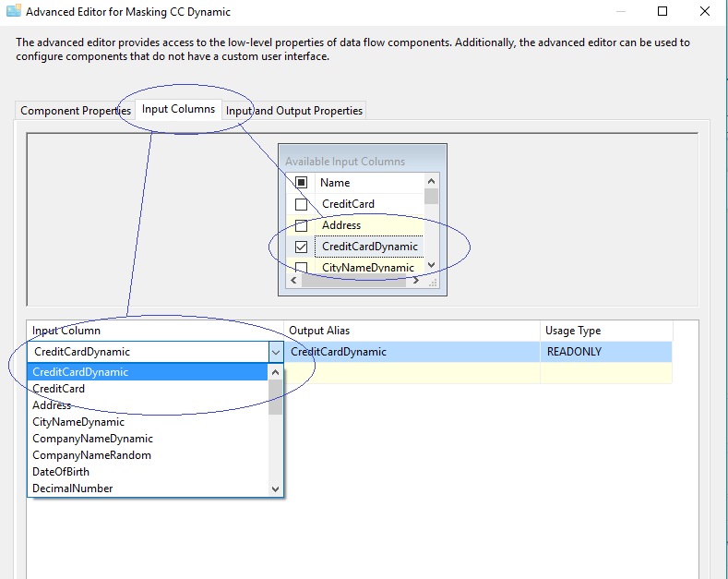Choose DecimalNumber from the dropdown list
Image resolution: width=728 pixels, height=579 pixels.
148,489
